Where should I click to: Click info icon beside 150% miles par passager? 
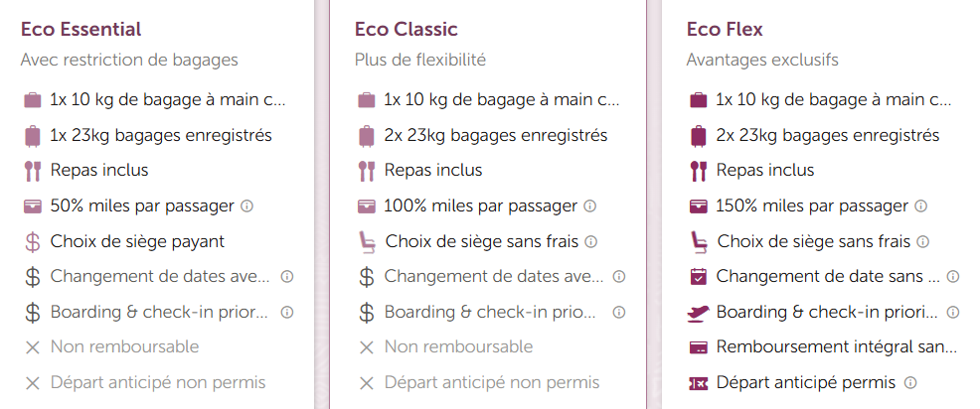click(921, 206)
